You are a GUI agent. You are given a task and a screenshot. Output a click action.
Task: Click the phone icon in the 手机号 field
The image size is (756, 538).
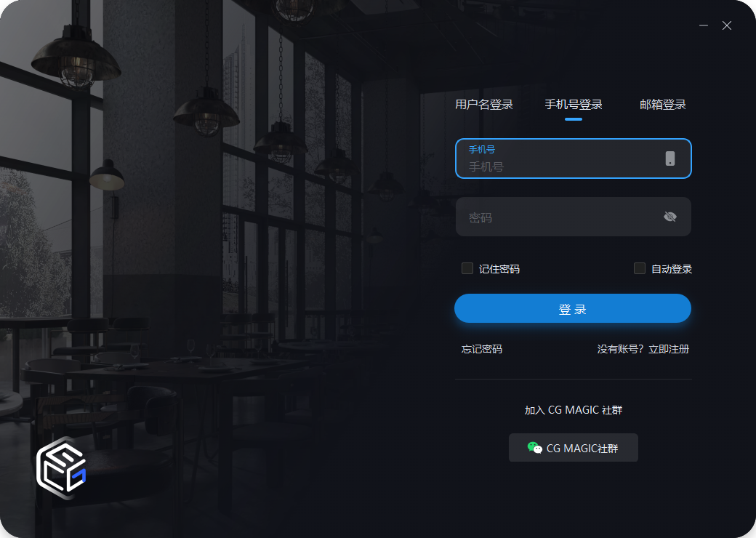point(670,158)
